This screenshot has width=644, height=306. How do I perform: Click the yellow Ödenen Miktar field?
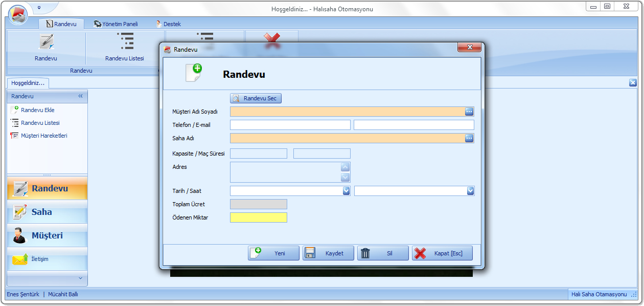[x=259, y=217]
